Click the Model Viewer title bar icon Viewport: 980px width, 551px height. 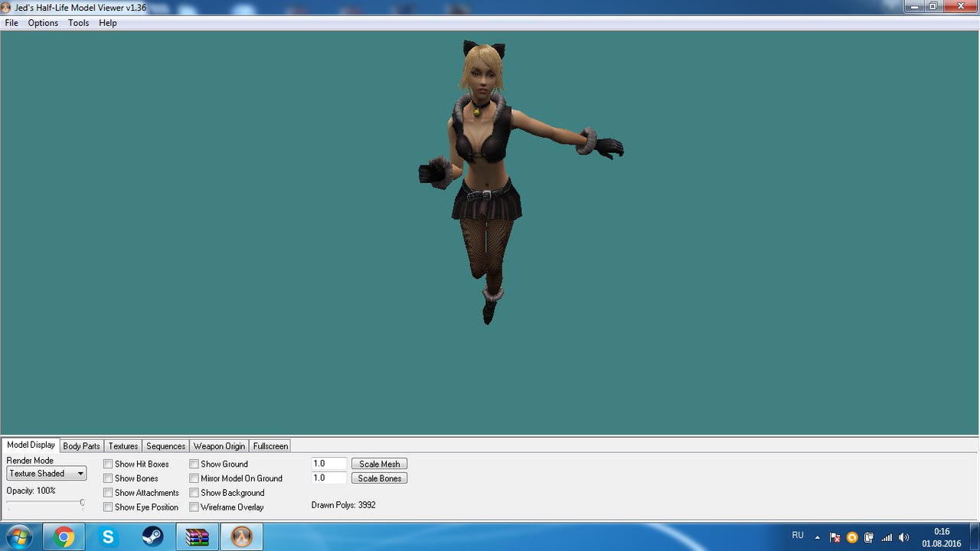pos(6,7)
